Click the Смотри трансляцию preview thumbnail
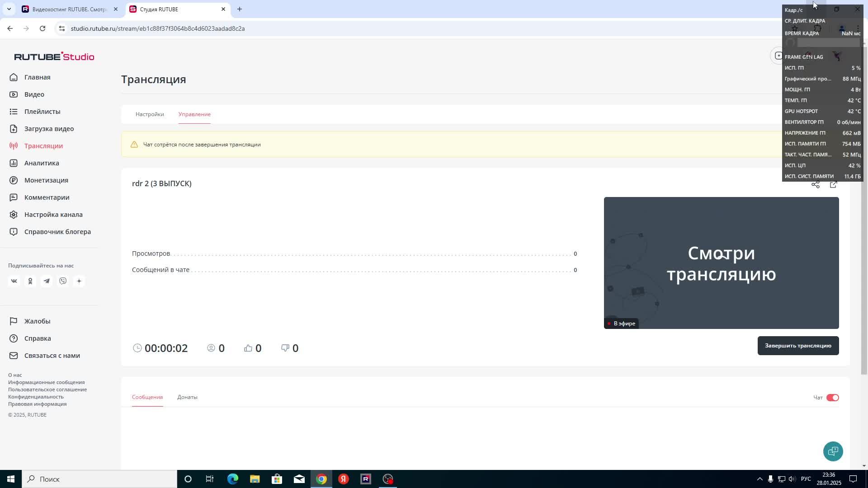The width and height of the screenshot is (868, 488). [721, 263]
